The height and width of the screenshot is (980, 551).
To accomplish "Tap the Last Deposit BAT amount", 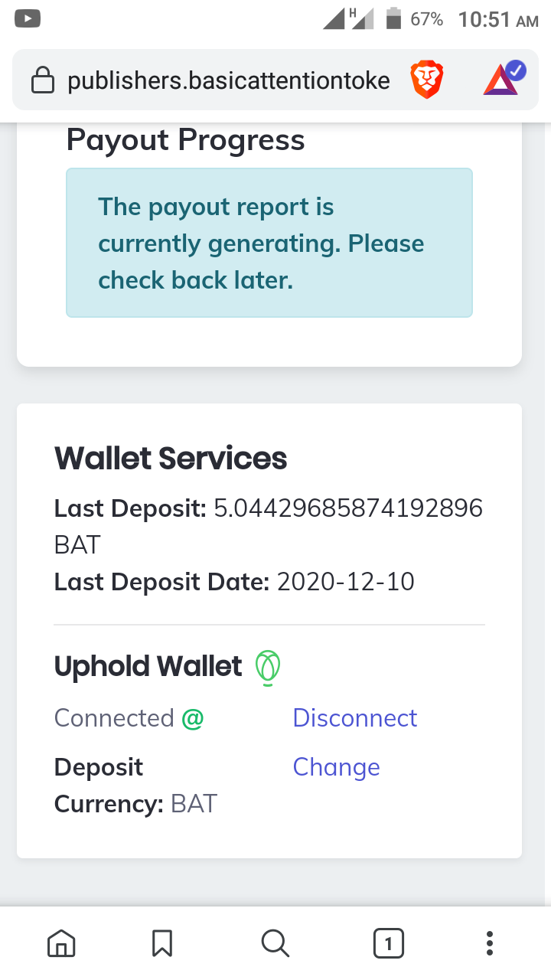I will point(269,527).
